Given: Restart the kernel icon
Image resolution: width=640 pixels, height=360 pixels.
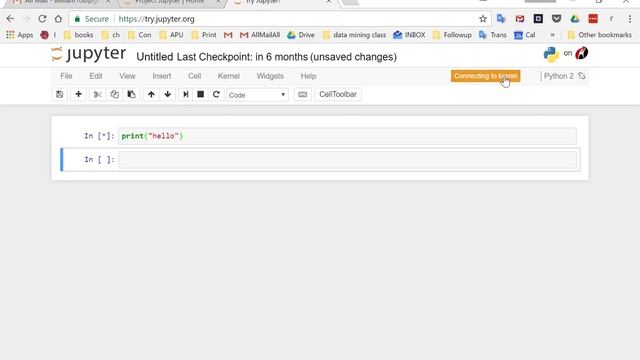Looking at the screenshot, I should click(216, 94).
